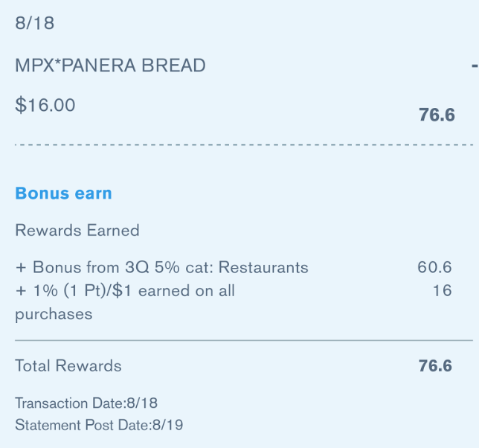Select Bonus from 3Q 5% cat: Restaurants line
479x448 pixels.
(162, 267)
